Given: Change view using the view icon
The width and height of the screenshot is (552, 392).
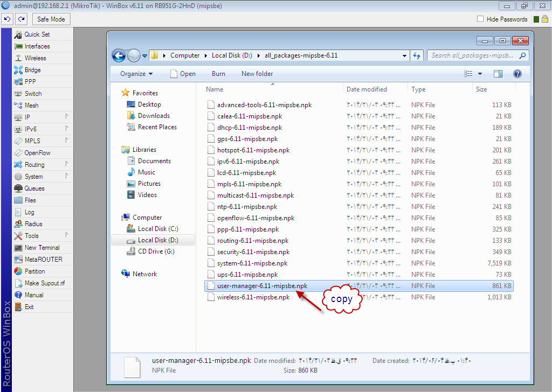Looking at the screenshot, I should tap(468, 74).
